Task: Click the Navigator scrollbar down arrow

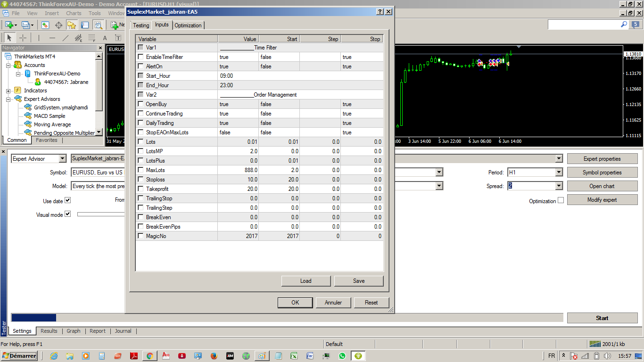Action: click(99, 132)
